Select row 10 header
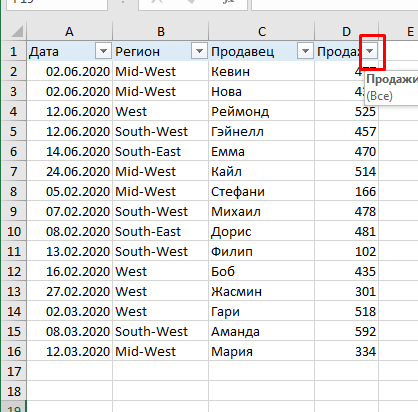The width and height of the screenshot is (418, 412). (x=14, y=232)
